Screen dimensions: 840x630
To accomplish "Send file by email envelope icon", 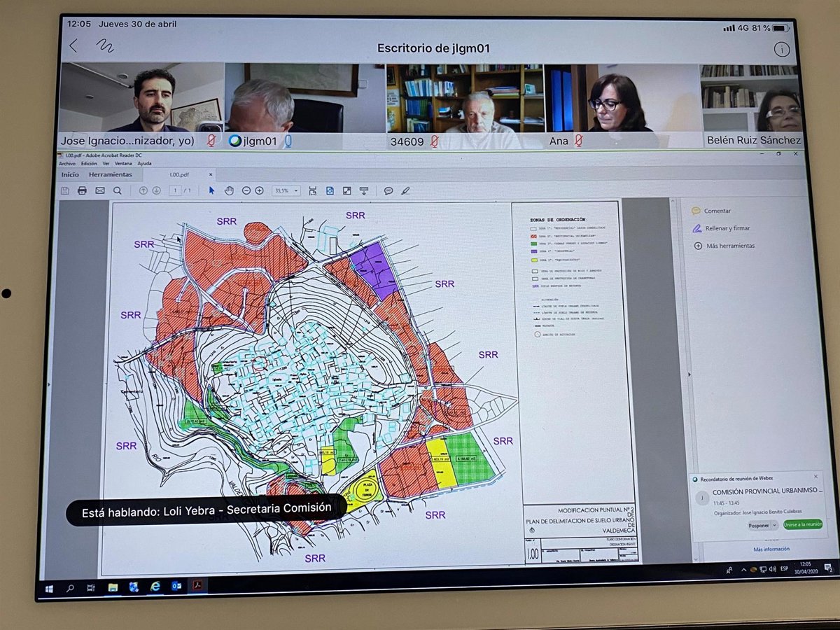I will 99,190.
